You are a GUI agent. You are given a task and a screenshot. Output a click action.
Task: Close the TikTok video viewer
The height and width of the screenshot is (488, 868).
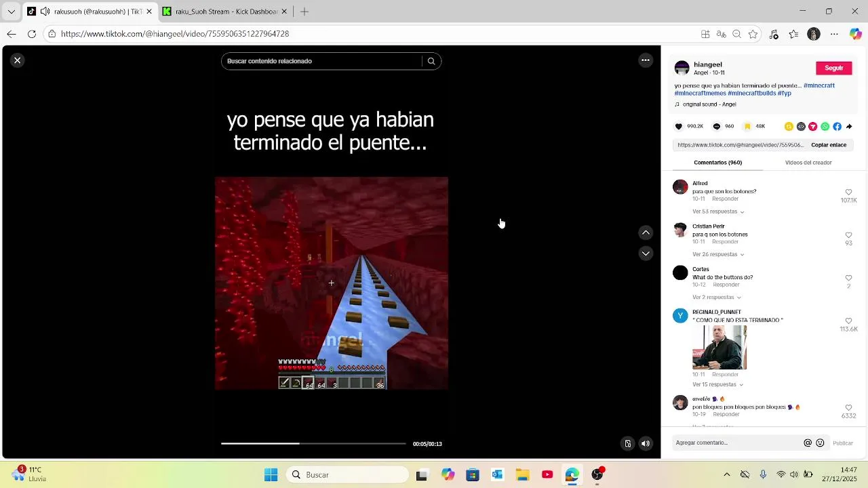point(18,60)
